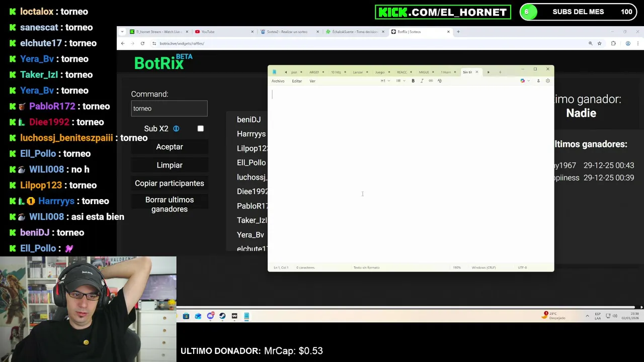
Task: Click the Command input field with 'torneo'
Action: pyautogui.click(x=169, y=109)
